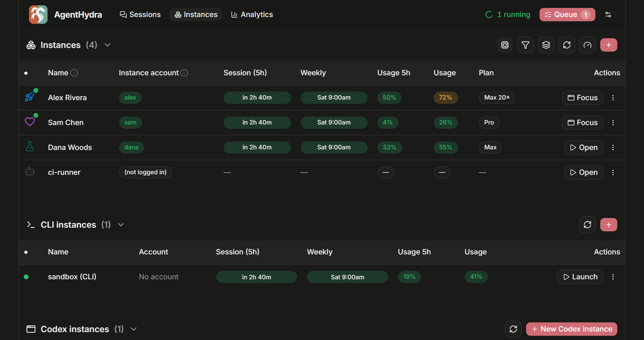Collapse the Instances section chevron

click(108, 45)
